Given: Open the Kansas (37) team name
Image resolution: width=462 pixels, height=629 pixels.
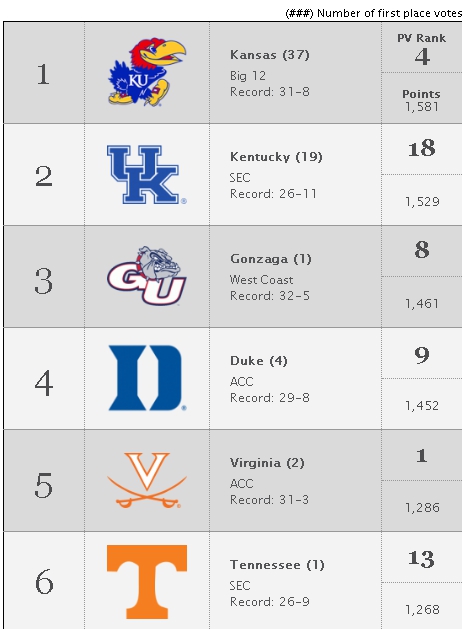Looking at the screenshot, I should [270, 55].
